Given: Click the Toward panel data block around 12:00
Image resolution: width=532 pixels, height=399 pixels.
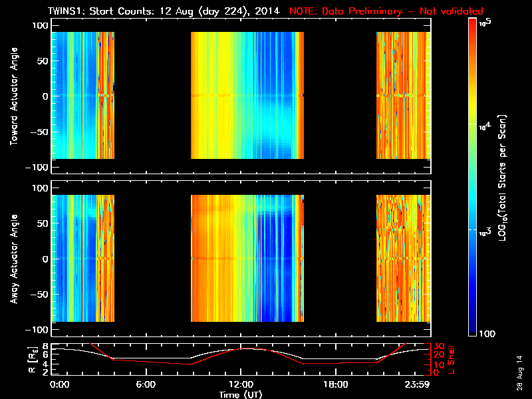Looking at the screenshot, I should (x=247, y=95).
